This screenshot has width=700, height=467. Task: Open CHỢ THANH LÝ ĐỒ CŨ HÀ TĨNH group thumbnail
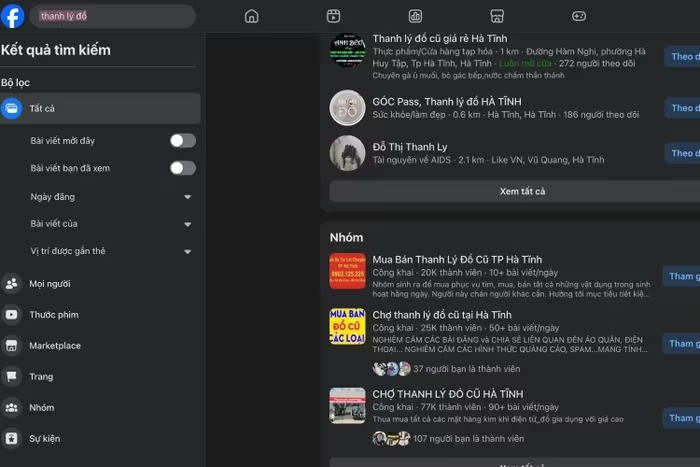click(347, 405)
